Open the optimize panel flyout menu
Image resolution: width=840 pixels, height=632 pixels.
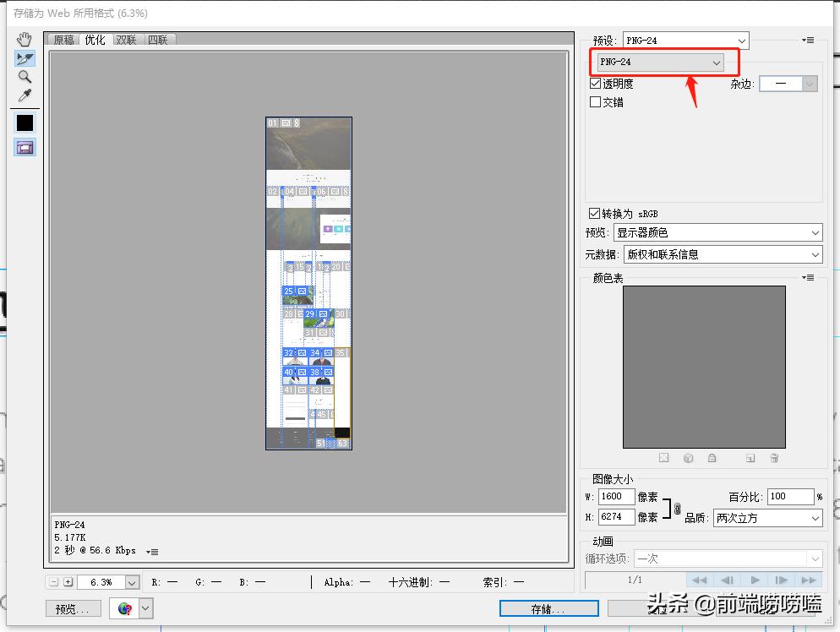808,41
